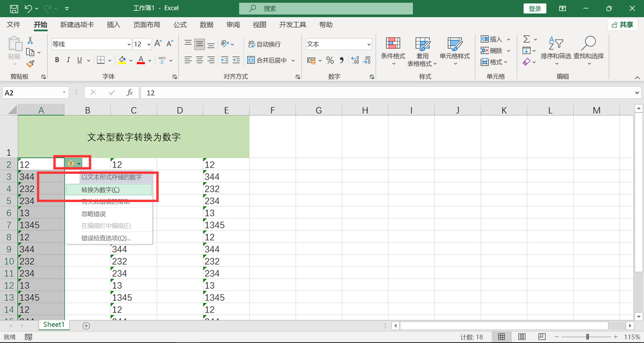
Task: Switch to the Formulas (公式) ribbon tab
Action: click(x=180, y=25)
